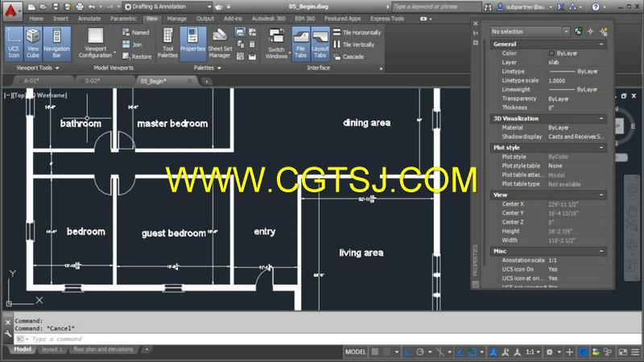Toggle File Tabs display
644x362 pixels.
point(300,44)
